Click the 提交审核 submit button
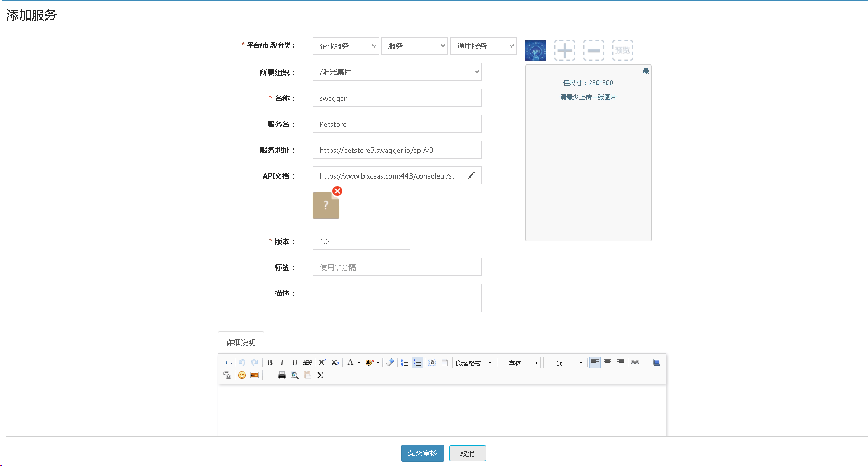Screen dimensions: 868x466 (x=422, y=453)
